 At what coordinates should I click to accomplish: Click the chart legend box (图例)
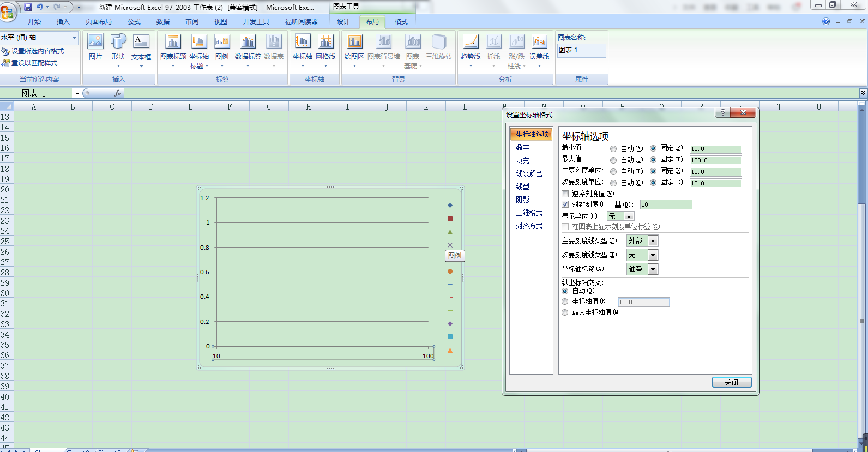455,255
